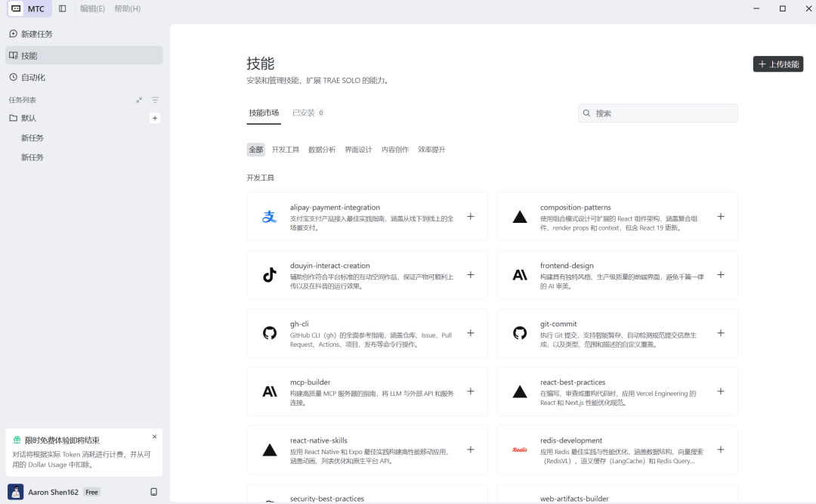
Task: Click the 上传技能 button
Action: click(778, 64)
